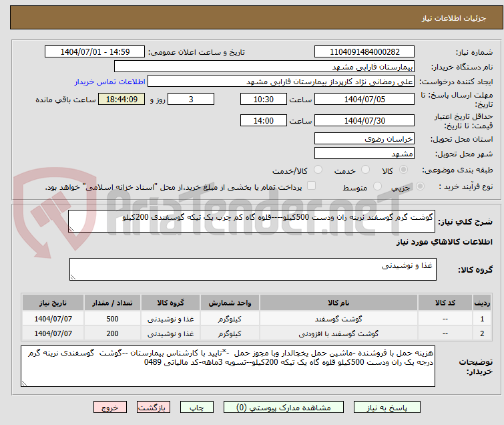Click the کد کالا column header
Screen dimensions: 504x425
[x=445, y=303]
